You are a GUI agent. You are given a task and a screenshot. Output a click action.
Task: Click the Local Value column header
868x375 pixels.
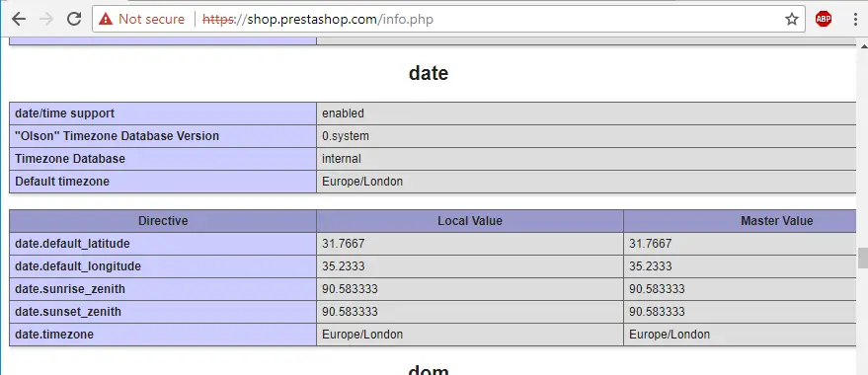[470, 221]
